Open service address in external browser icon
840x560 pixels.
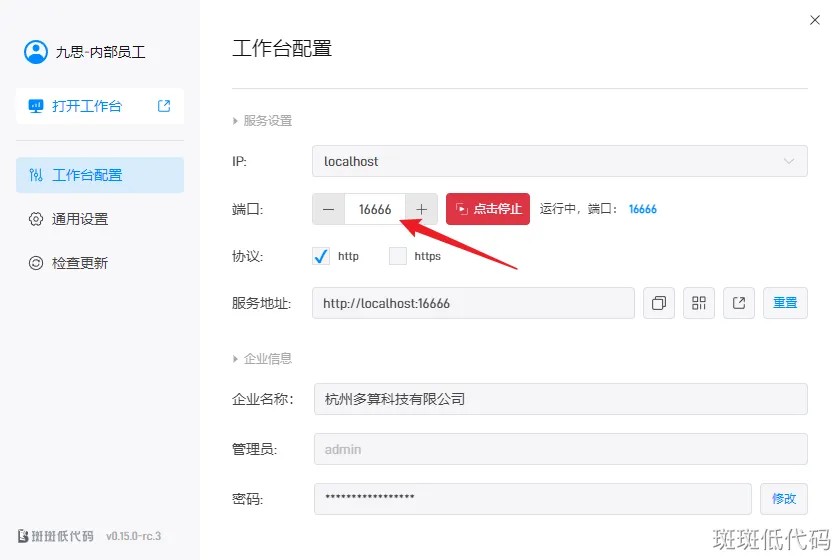(739, 303)
